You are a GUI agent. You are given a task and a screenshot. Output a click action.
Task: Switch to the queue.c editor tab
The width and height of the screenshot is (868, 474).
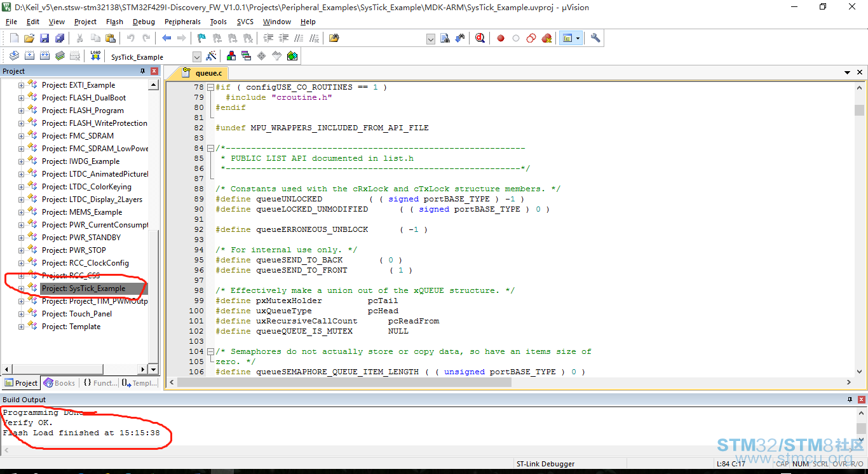point(203,73)
